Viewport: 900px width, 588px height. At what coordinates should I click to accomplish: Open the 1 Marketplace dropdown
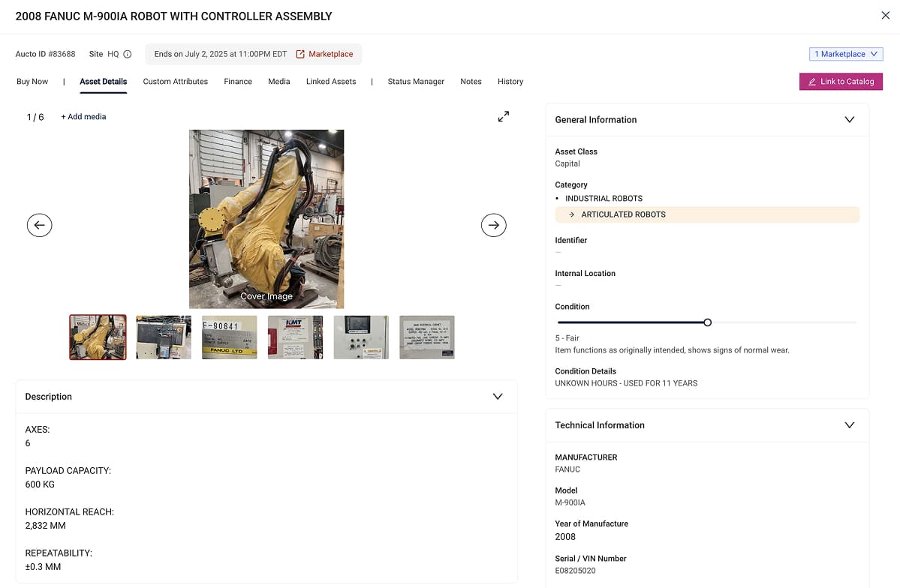pos(846,54)
